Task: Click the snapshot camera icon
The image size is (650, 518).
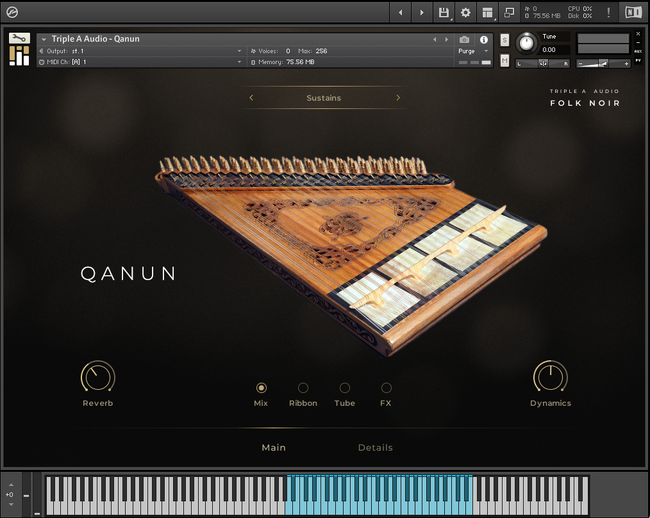Action: [x=464, y=39]
